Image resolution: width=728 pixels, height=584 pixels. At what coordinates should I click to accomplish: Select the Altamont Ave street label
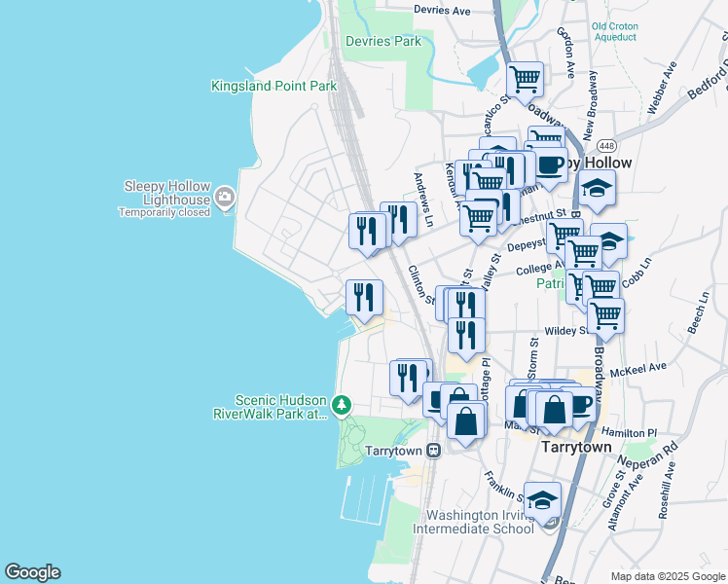pos(626,502)
